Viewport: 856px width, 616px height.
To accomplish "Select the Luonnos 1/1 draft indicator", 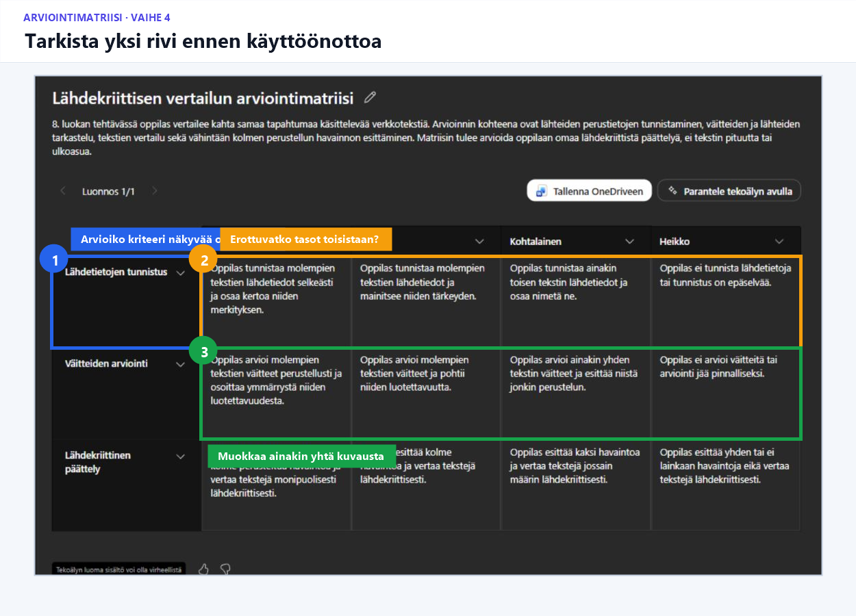I will point(108,191).
